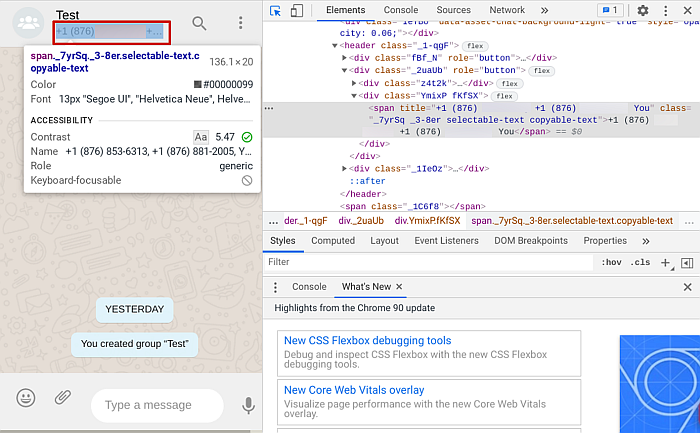The height and width of the screenshot is (433, 700).
Task: Click the Test group avatar
Action: (x=29, y=23)
